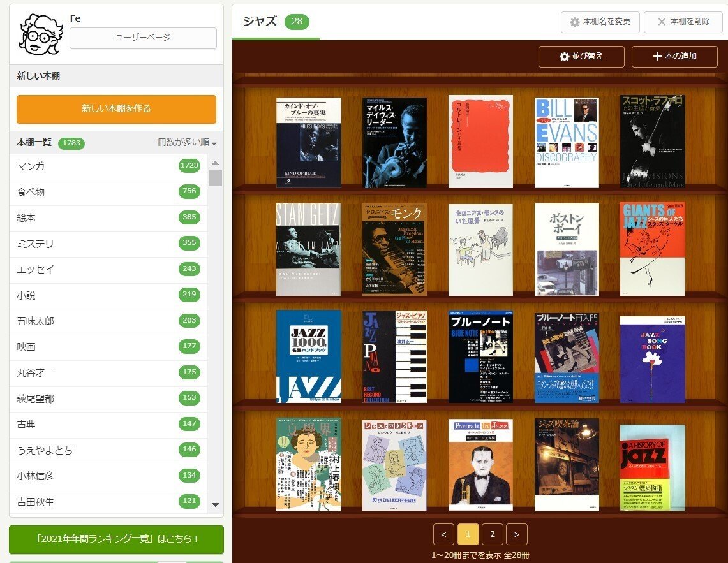Open the ブルーノート再入門 book cover

[567, 358]
